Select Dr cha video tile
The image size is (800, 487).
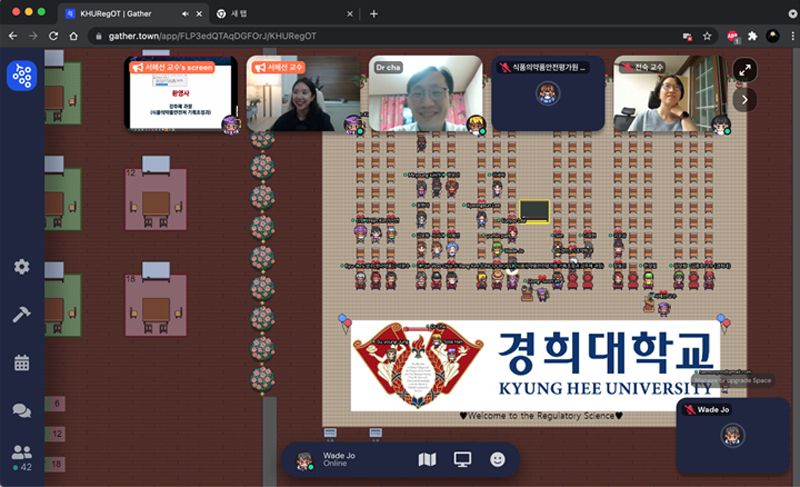pyautogui.click(x=426, y=93)
